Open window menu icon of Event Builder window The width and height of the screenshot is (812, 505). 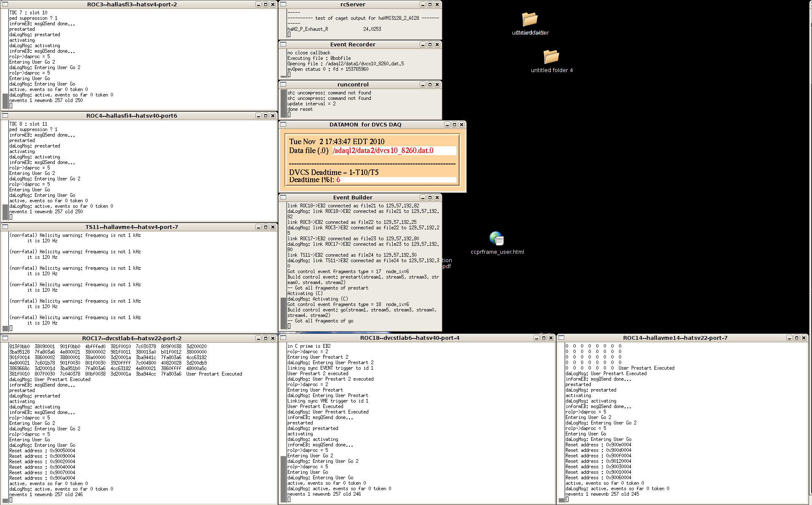click(x=283, y=197)
